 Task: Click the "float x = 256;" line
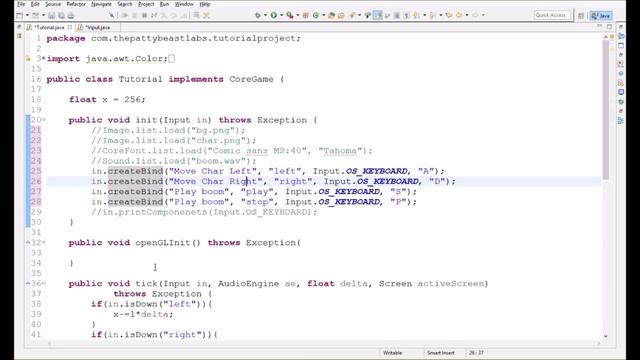[107, 100]
